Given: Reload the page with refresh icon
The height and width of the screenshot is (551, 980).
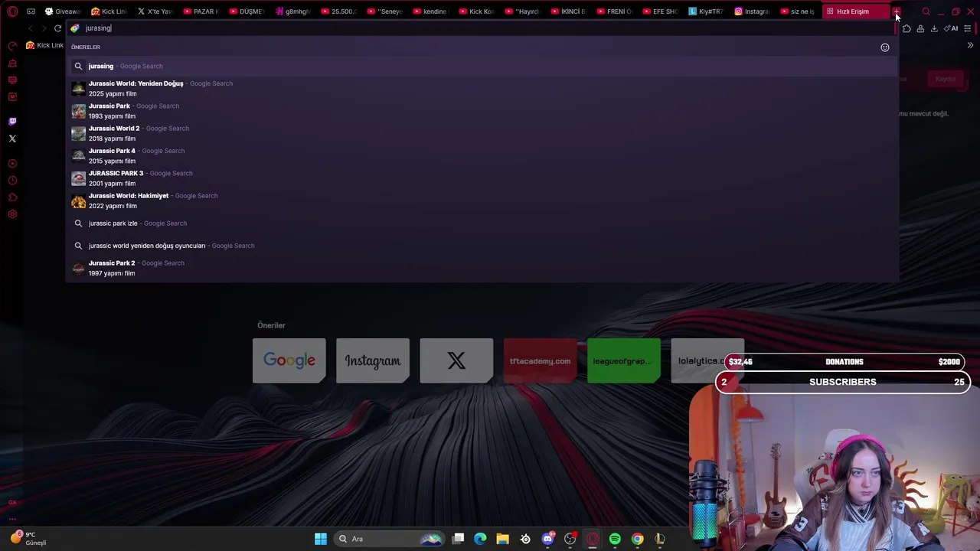Looking at the screenshot, I should (x=57, y=28).
